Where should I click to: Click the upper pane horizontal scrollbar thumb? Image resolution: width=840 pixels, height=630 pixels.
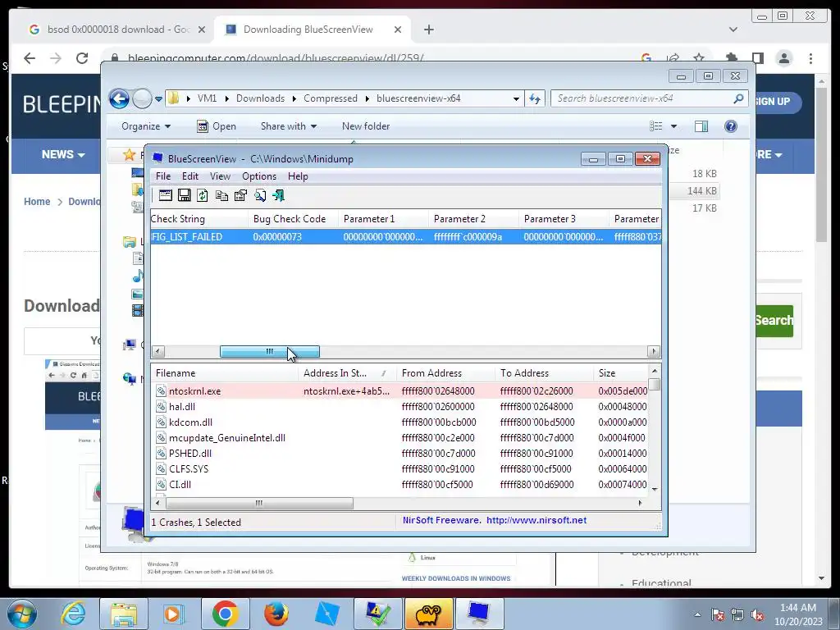coord(269,351)
